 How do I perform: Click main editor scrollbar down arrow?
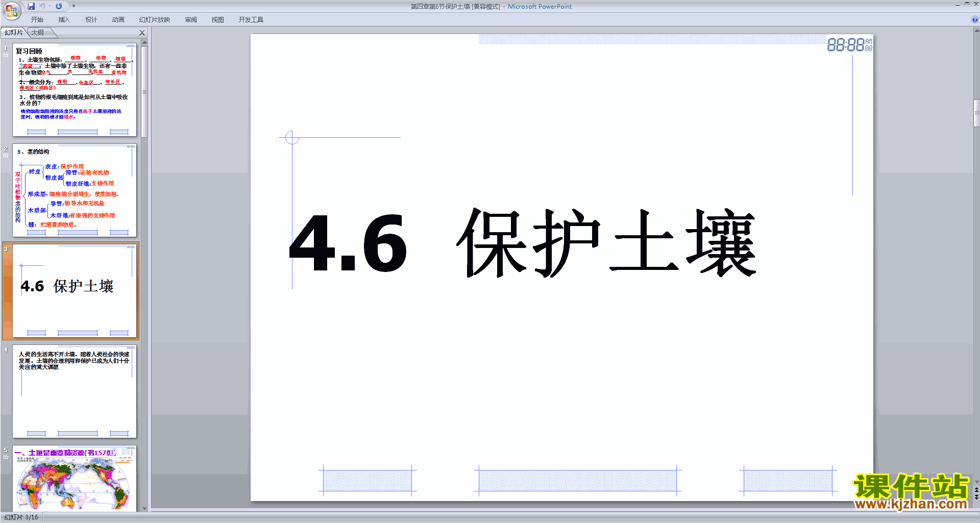click(976, 482)
